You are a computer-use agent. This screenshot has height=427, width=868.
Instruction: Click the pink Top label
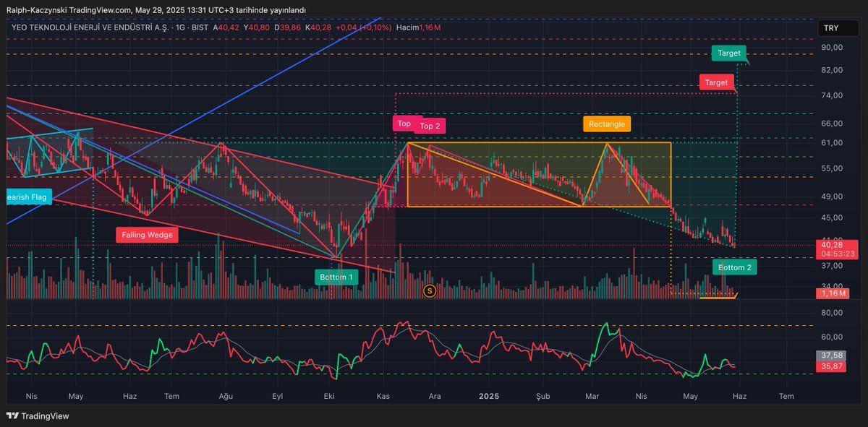click(x=404, y=124)
